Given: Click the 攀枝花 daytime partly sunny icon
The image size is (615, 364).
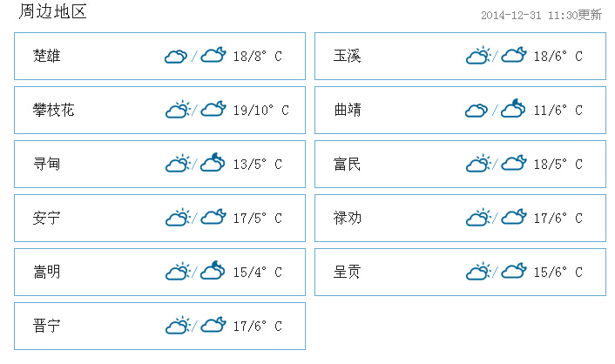Looking at the screenshot, I should [x=178, y=110].
